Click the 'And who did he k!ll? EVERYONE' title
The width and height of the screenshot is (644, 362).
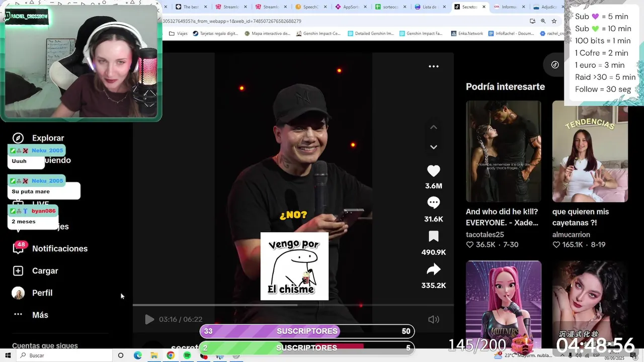tap(502, 217)
